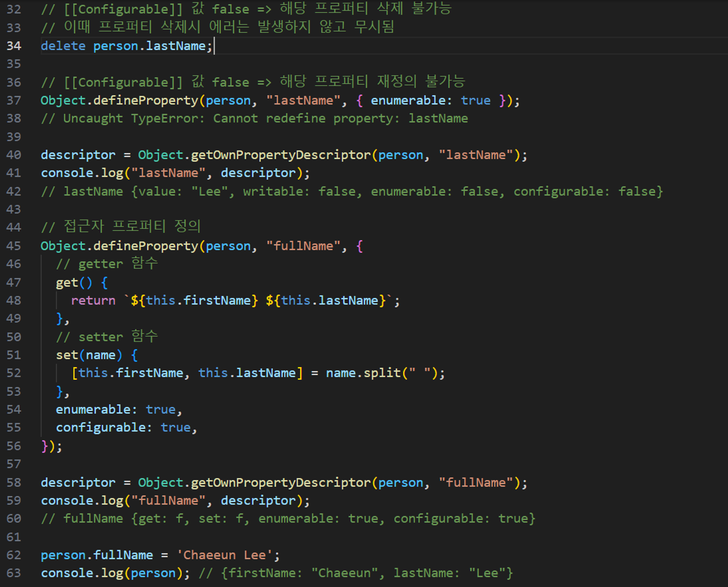
Task: Click the get() method name on line 47
Action: point(67,283)
